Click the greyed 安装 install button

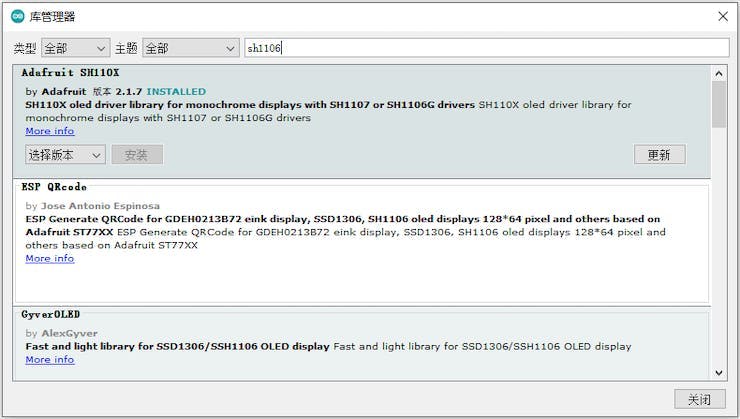137,155
